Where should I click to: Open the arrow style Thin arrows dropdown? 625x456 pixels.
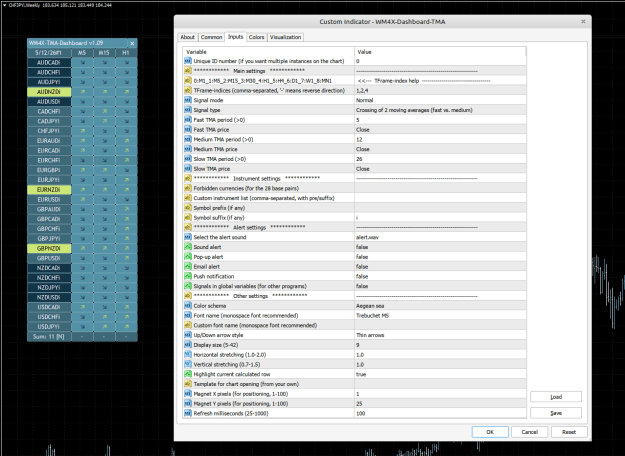(x=440, y=335)
